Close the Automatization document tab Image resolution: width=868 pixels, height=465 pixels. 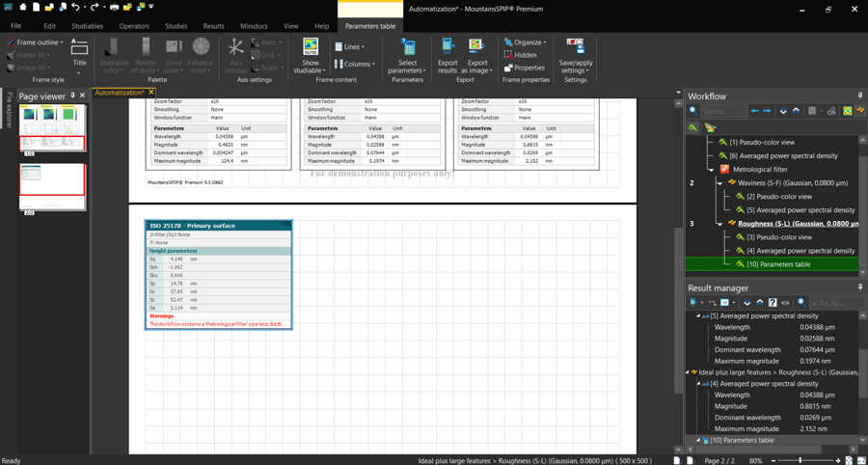[x=151, y=93]
